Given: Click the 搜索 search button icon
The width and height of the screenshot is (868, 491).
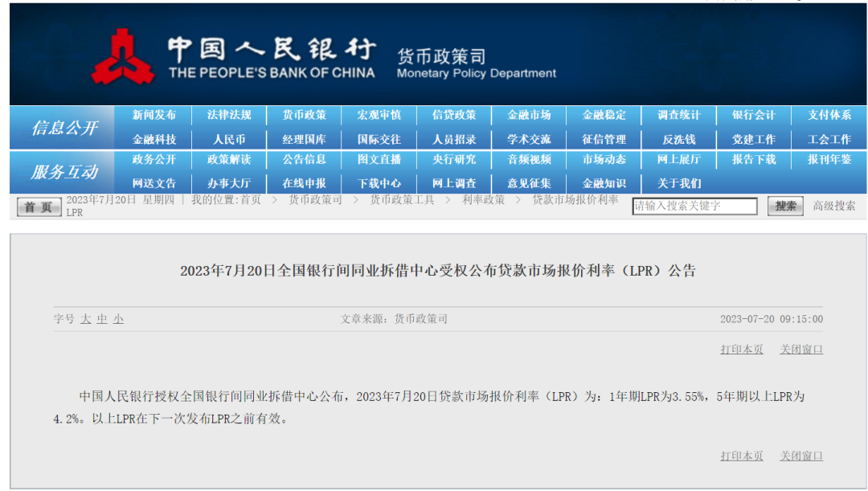Looking at the screenshot, I should [784, 206].
